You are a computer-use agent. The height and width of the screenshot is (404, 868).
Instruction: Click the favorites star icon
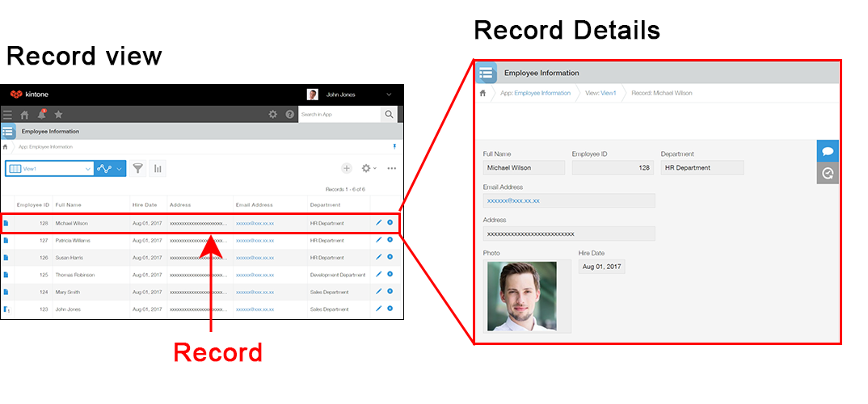pos(58,115)
